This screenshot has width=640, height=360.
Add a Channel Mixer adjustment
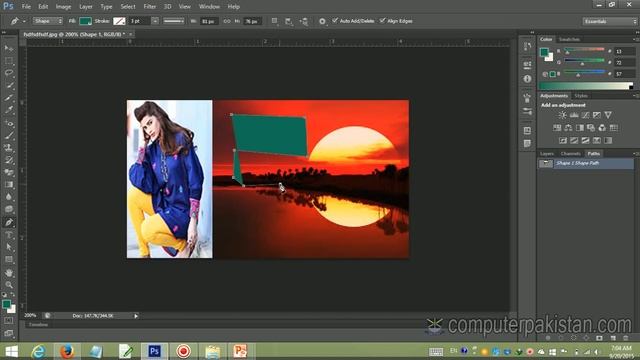(602, 128)
